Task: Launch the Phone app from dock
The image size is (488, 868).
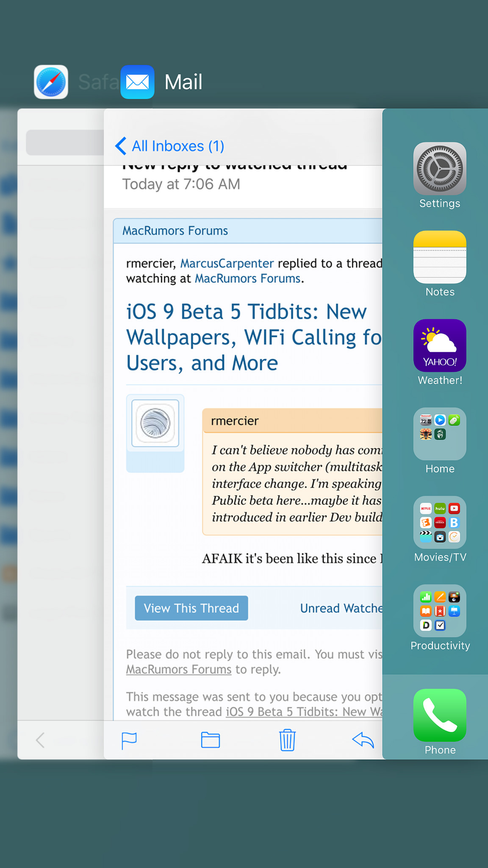Action: 440,715
